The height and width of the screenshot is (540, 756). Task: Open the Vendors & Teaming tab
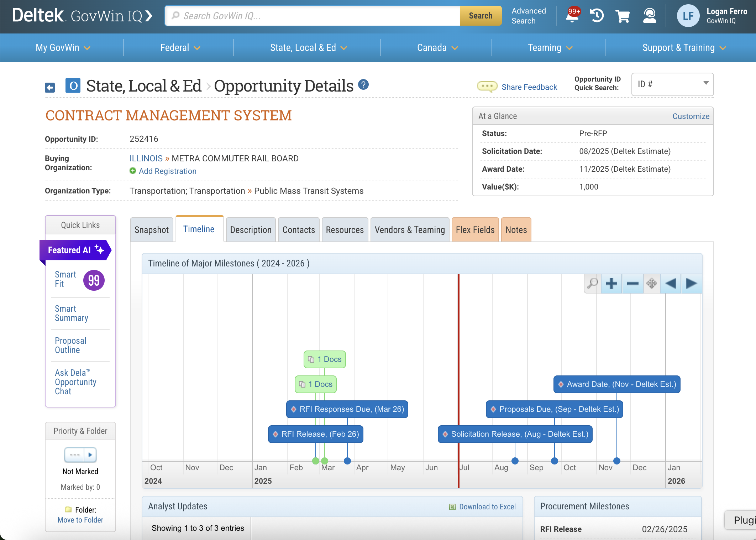pyautogui.click(x=410, y=230)
